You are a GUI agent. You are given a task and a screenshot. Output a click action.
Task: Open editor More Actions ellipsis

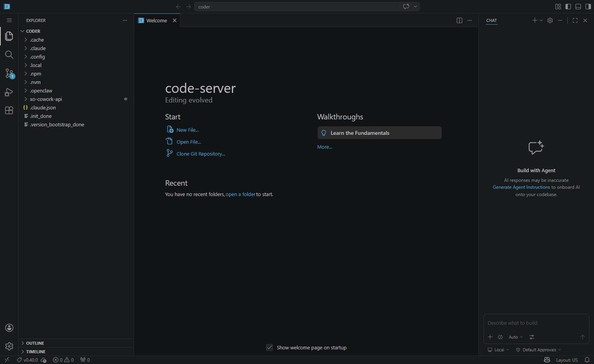[469, 20]
